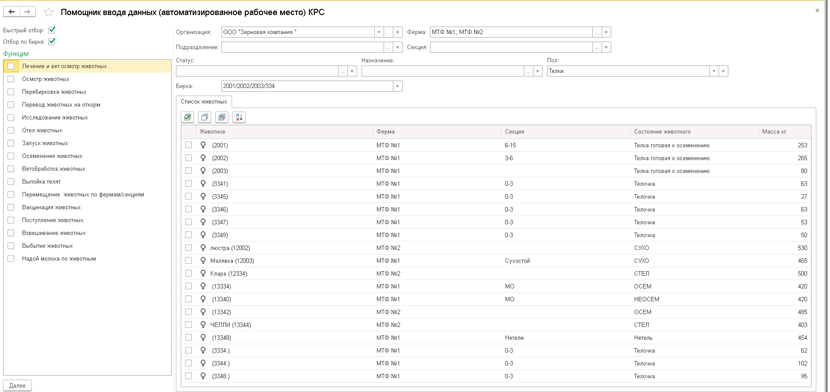Click the sort icon in the list toolbar
This screenshot has height=392, width=830.
click(x=239, y=117)
